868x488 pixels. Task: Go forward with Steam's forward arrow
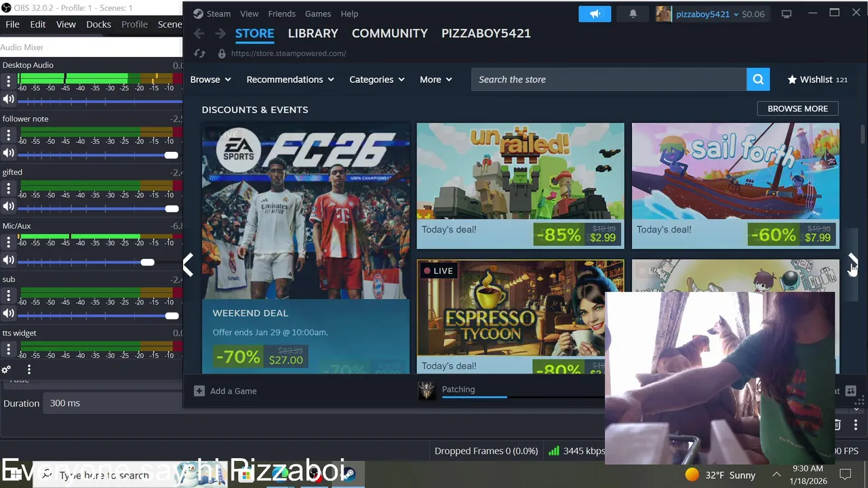pos(220,33)
